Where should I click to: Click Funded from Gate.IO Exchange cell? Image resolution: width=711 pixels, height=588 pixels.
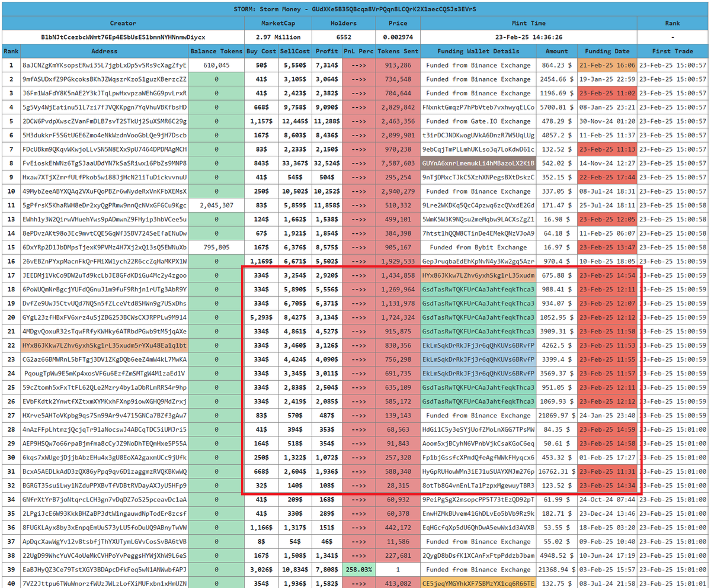coord(479,121)
